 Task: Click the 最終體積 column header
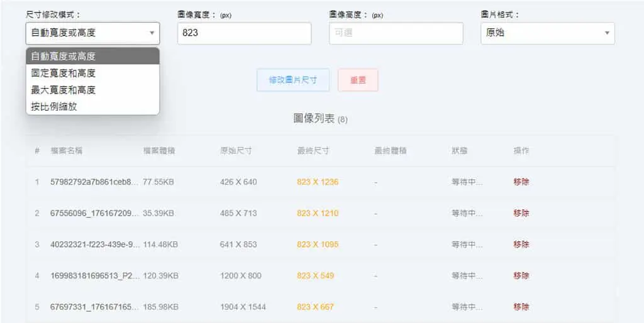tap(390, 151)
